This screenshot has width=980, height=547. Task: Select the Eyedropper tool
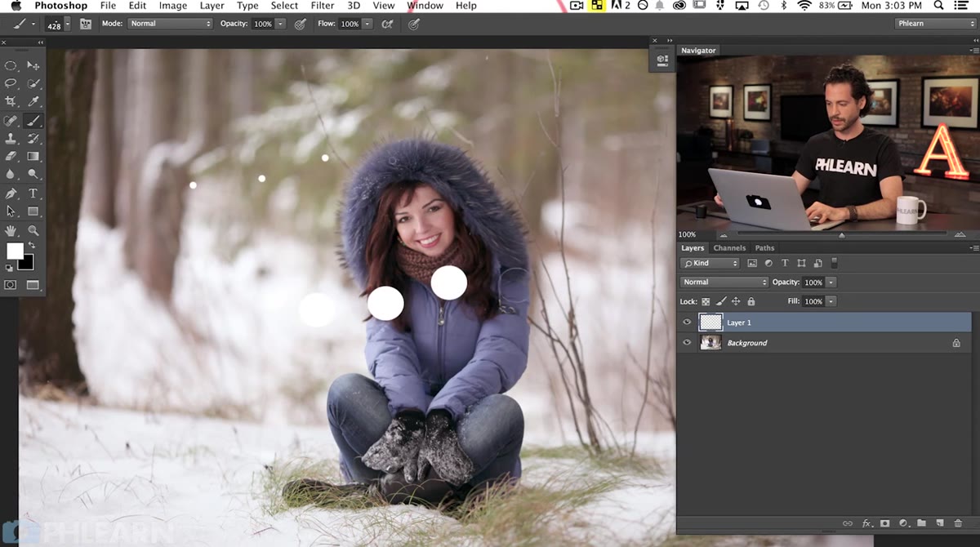coord(33,101)
